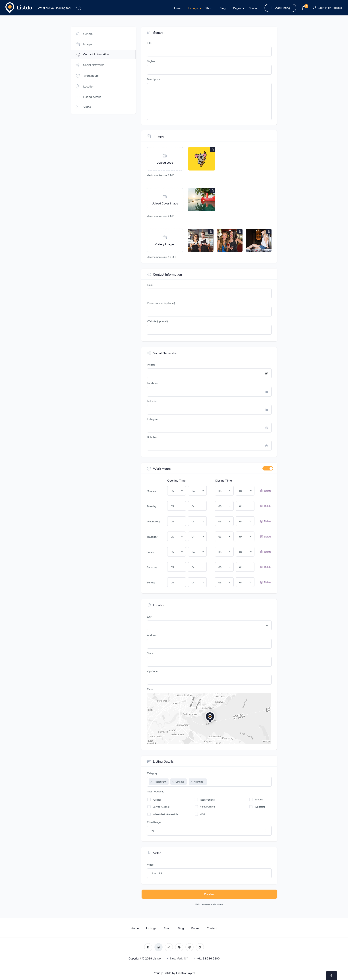Image resolution: width=348 pixels, height=980 pixels.
Task: Click the orange Preview button
Action: pyautogui.click(x=209, y=894)
